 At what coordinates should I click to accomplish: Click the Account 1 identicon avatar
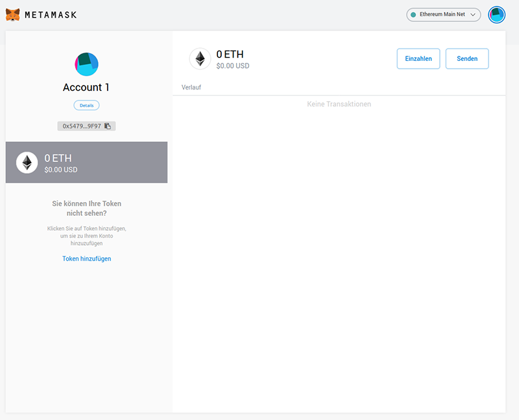[x=86, y=64]
